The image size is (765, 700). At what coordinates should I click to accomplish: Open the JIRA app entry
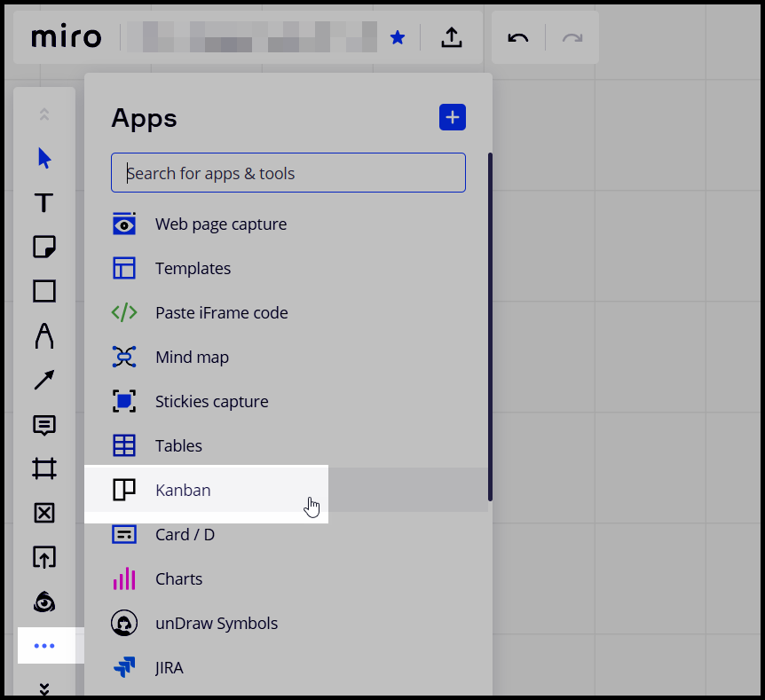(x=286, y=667)
